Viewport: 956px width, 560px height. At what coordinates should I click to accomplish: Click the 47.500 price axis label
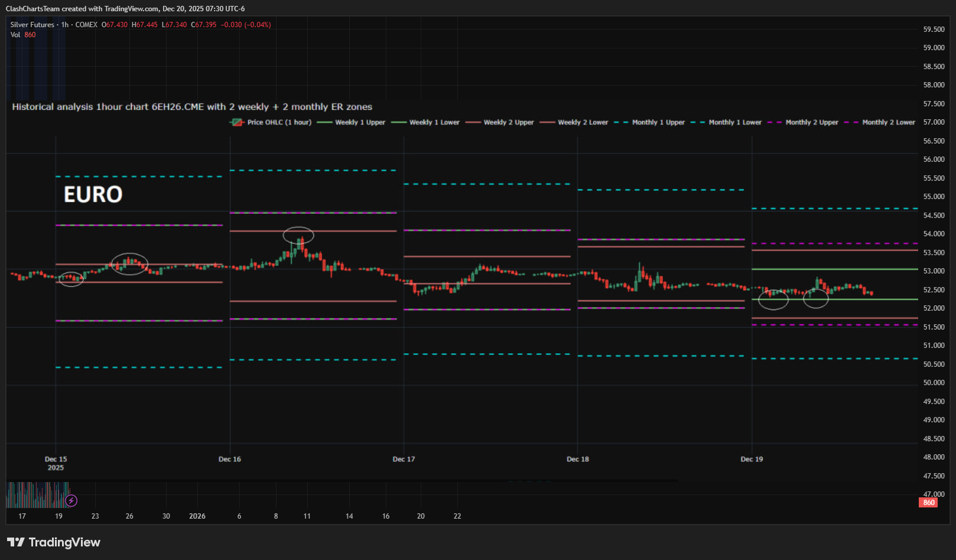coord(934,476)
